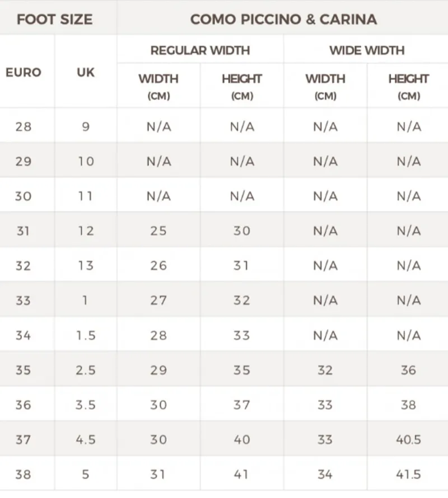Image resolution: width=448 pixels, height=498 pixels.
Task: Select UK size 5 cell
Action: [86, 474]
